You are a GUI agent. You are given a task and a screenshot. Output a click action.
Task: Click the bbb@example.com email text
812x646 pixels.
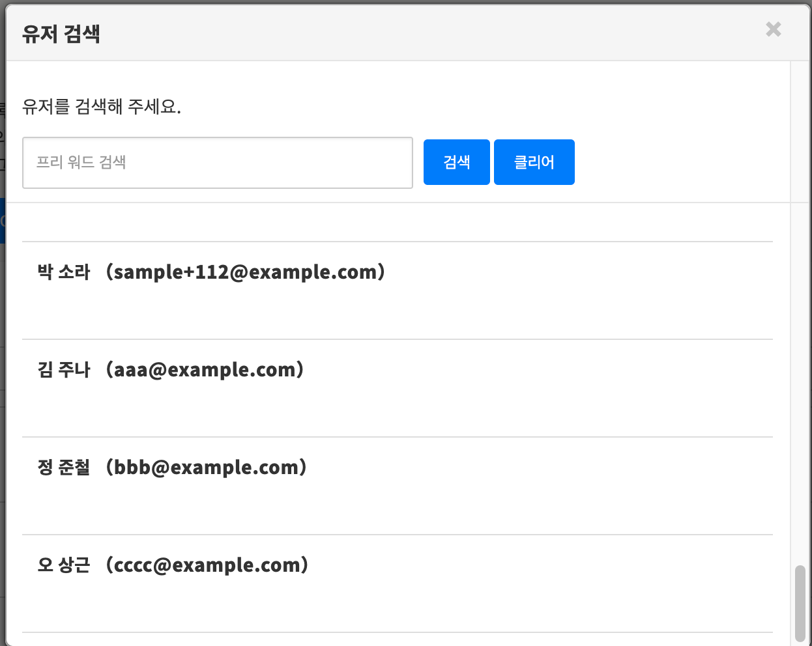click(210, 468)
